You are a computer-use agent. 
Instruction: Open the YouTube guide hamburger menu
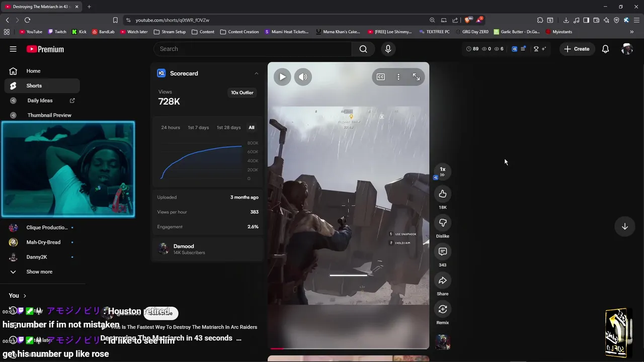click(x=13, y=49)
